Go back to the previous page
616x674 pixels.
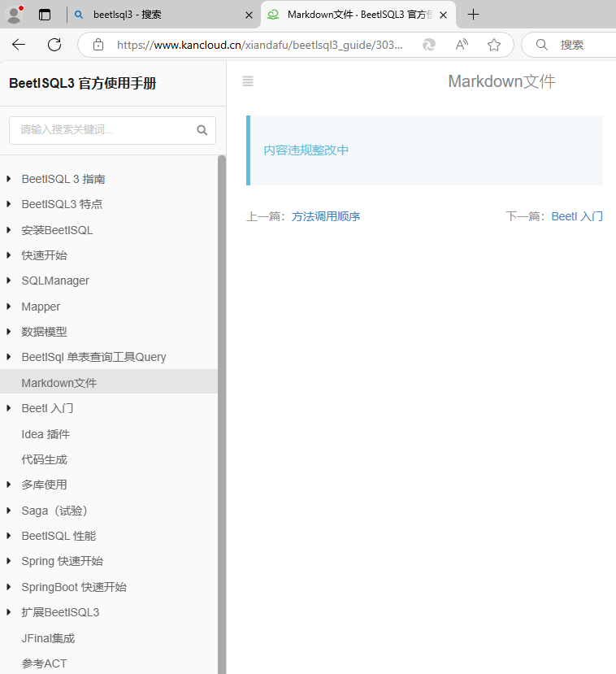(19, 44)
